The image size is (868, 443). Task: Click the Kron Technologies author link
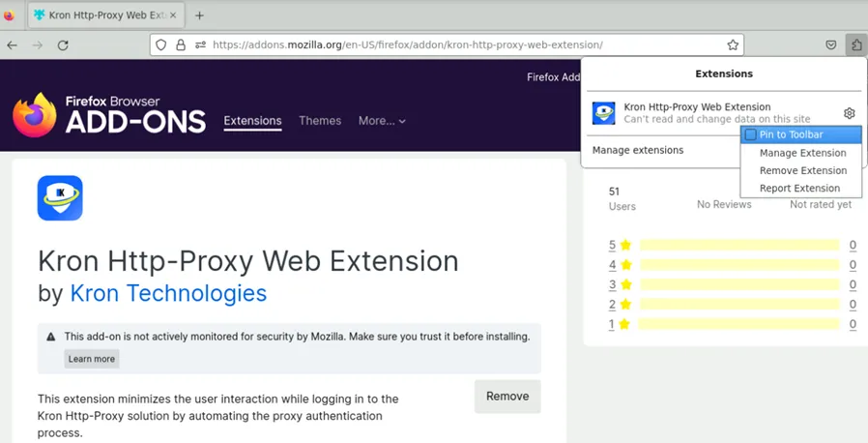[168, 293]
